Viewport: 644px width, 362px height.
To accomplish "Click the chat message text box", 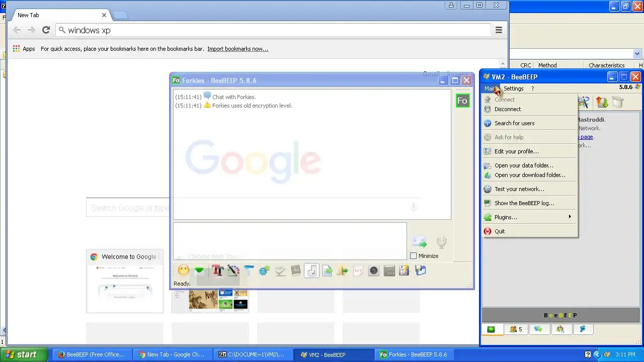I will pos(290,241).
